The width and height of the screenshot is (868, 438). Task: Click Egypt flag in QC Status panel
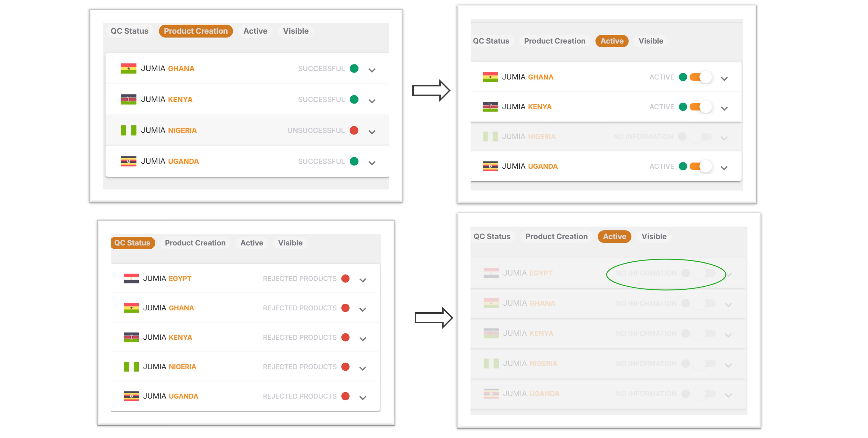[x=131, y=279]
